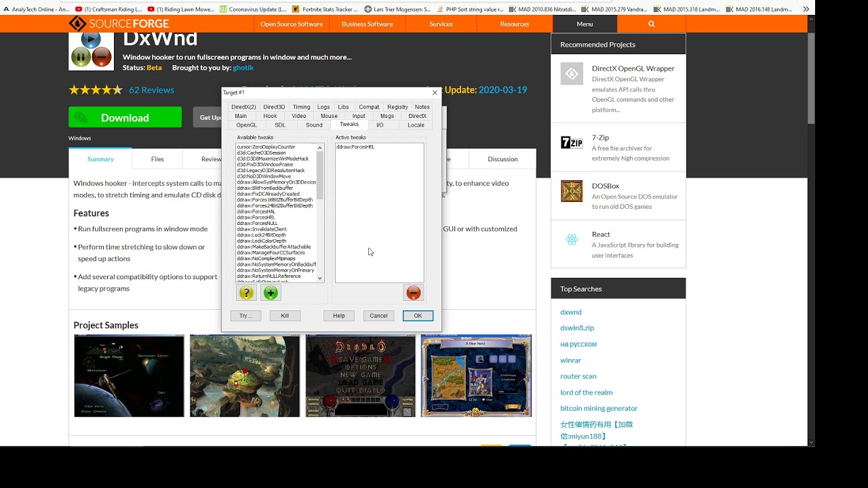Close the Target #1 dialog

(435, 93)
